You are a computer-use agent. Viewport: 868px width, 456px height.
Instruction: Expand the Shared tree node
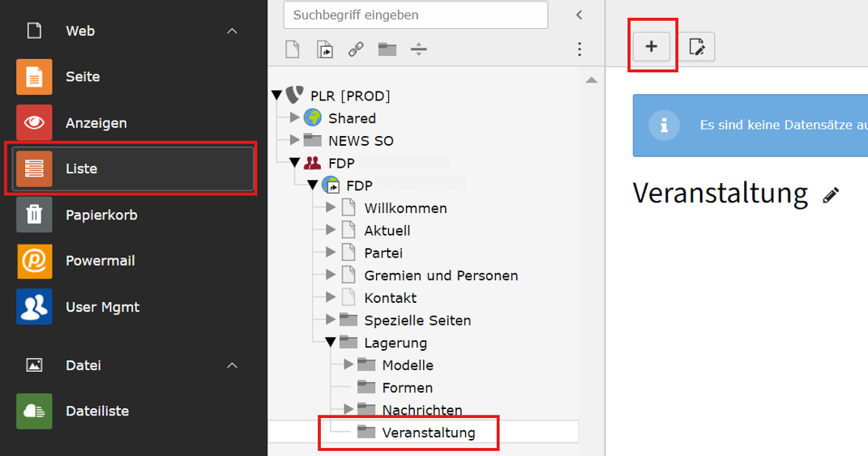[294, 118]
